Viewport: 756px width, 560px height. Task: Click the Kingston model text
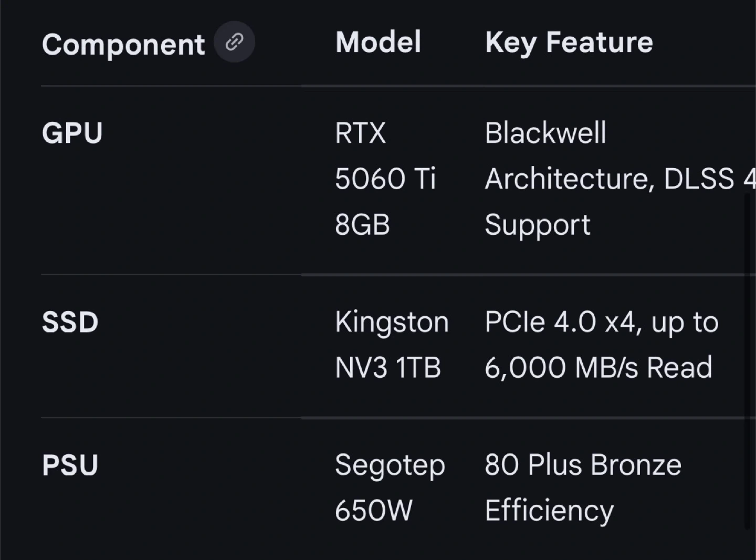pyautogui.click(x=392, y=322)
